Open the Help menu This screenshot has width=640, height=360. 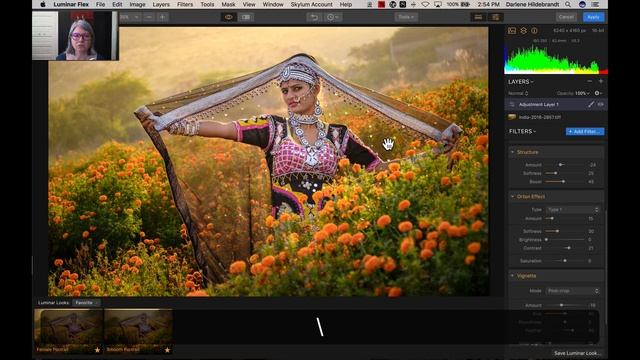coord(346,4)
